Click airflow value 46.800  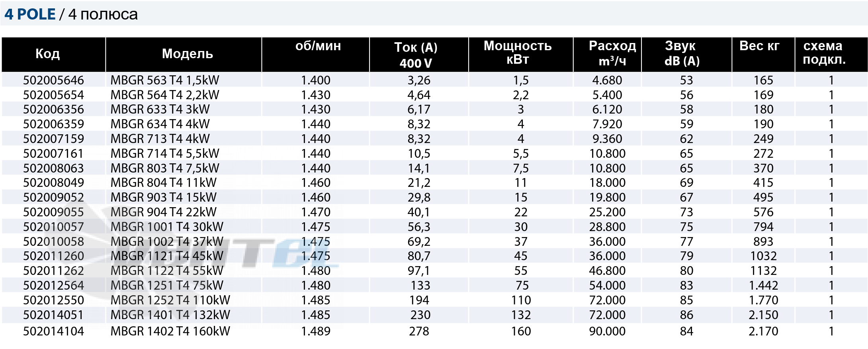[x=607, y=271]
